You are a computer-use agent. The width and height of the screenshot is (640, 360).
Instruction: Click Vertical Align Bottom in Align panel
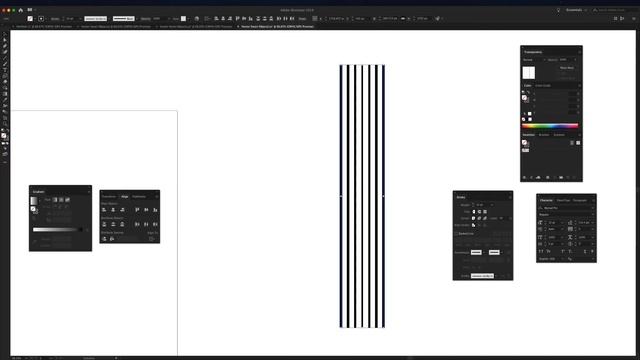155,210
